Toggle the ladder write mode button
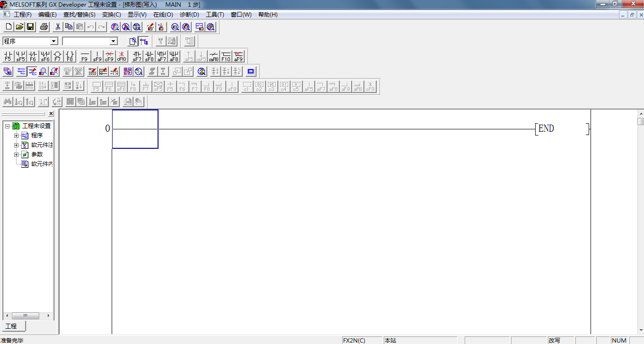644x344 pixels. click(x=33, y=72)
